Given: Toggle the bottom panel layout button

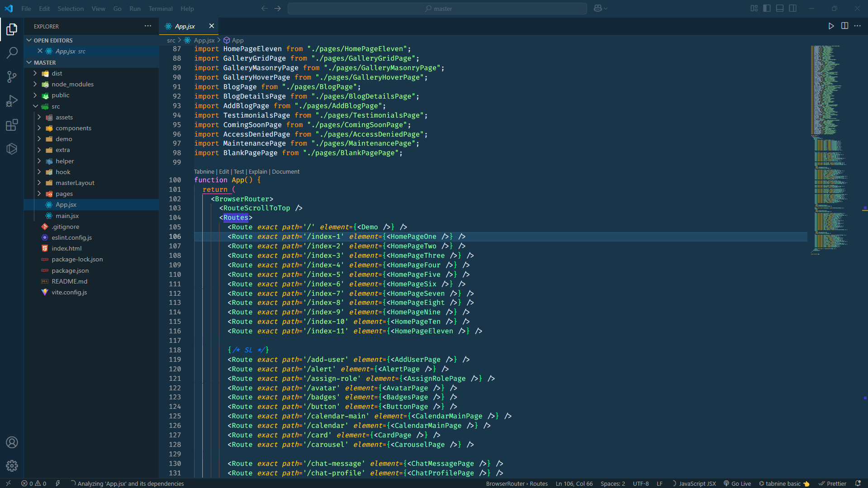Looking at the screenshot, I should [780, 8].
